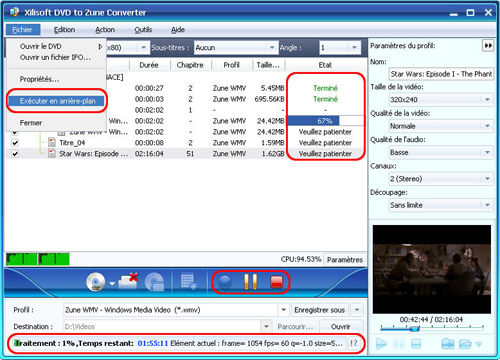Click the Titre_04 file icon
The image size is (500, 360).
[52, 143]
